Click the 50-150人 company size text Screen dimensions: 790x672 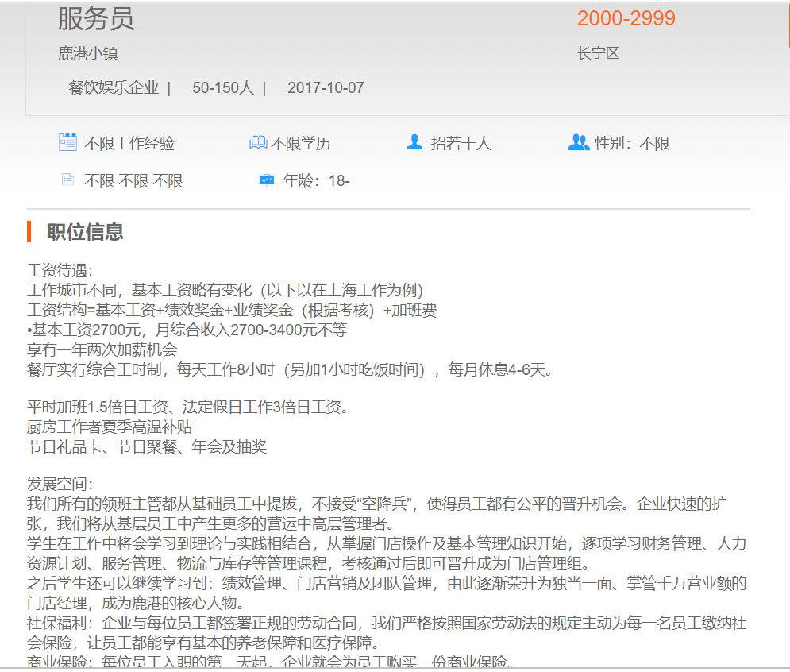222,88
